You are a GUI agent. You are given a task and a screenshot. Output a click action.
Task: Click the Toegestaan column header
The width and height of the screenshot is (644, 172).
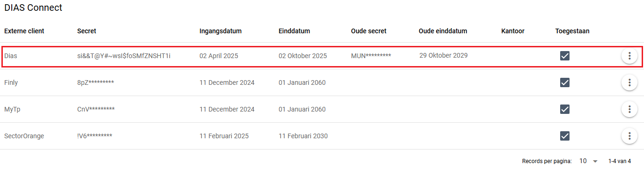pos(572,31)
